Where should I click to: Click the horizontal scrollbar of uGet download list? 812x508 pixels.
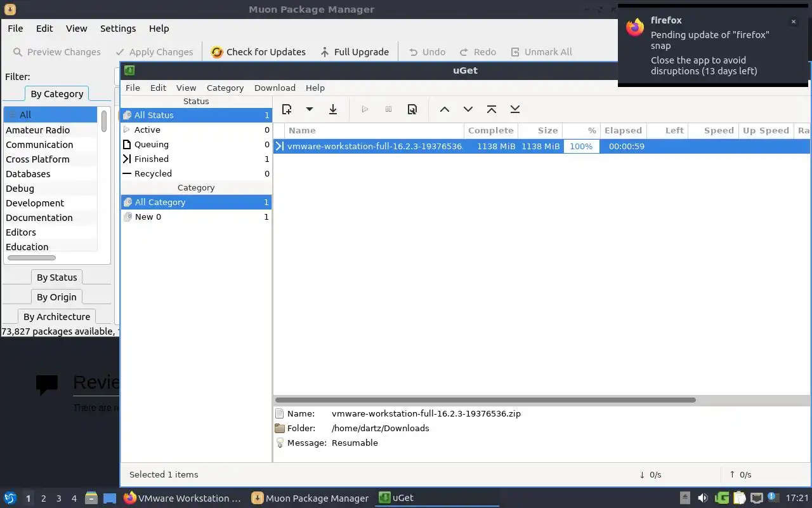coord(485,400)
